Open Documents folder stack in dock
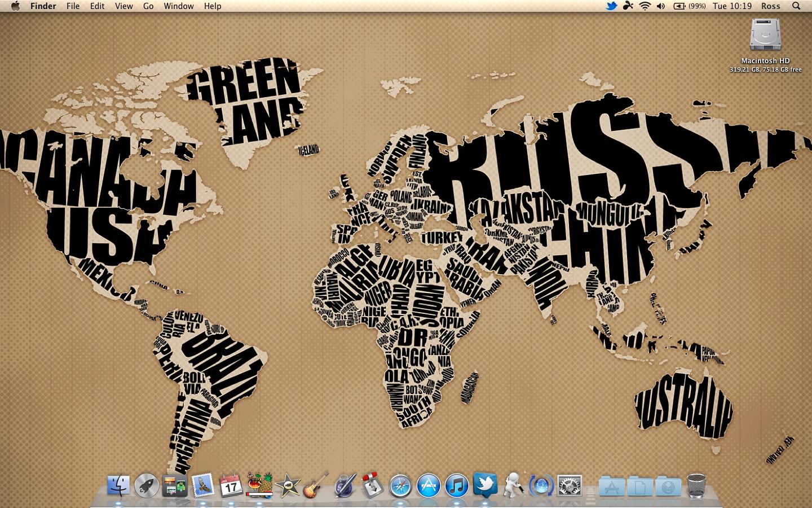 click(x=640, y=486)
